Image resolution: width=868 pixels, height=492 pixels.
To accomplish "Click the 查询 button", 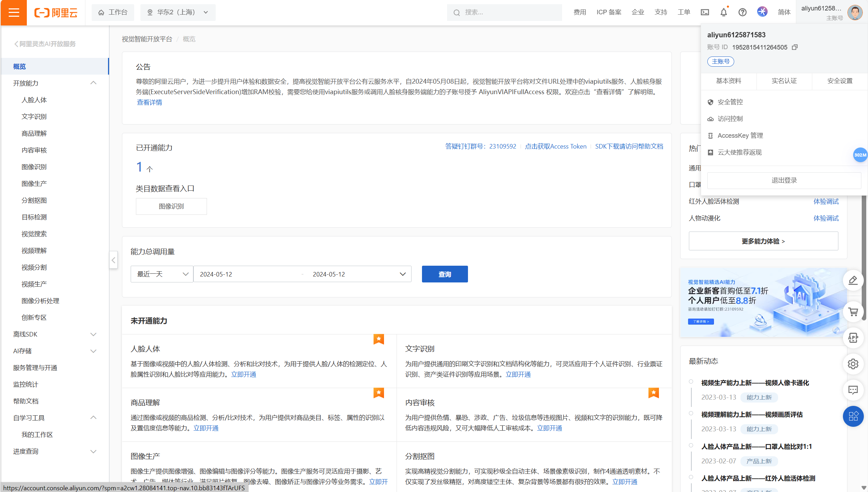I will coord(445,274).
